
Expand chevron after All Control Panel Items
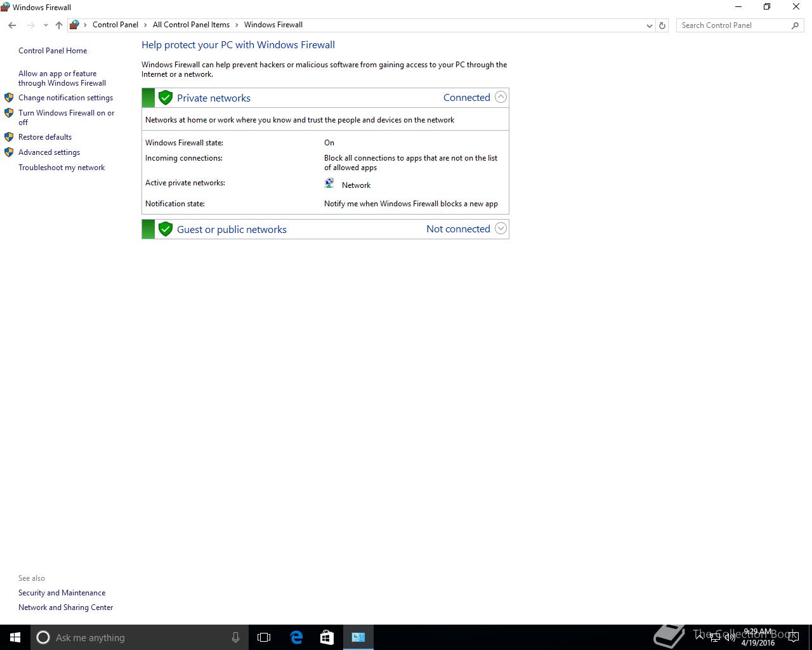(x=237, y=25)
